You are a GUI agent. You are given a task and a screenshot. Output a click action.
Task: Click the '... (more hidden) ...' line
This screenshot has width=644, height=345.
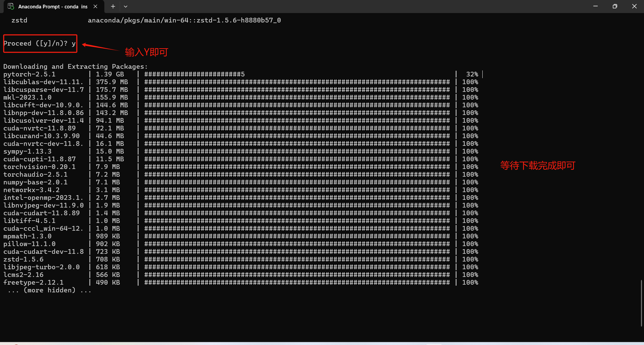tap(49, 290)
